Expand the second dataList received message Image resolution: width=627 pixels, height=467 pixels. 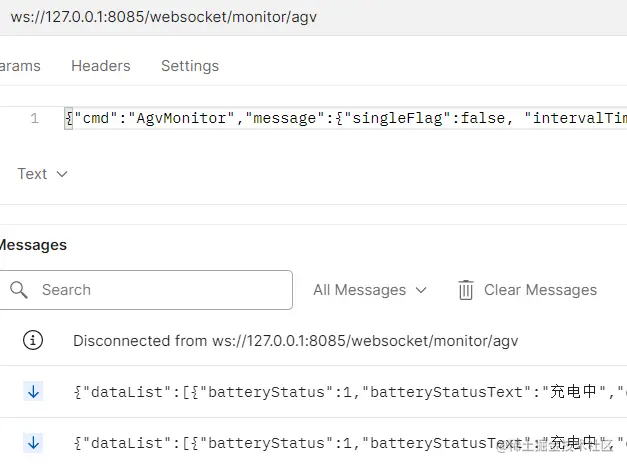[314, 443]
